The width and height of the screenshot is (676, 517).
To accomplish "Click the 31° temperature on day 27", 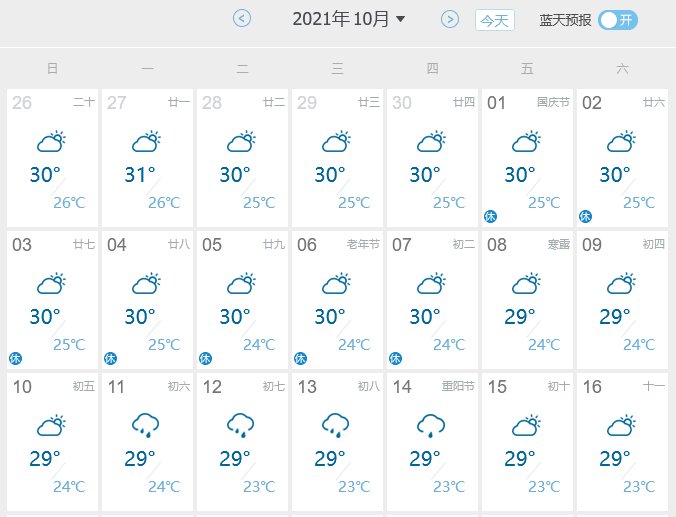I will 140,175.
